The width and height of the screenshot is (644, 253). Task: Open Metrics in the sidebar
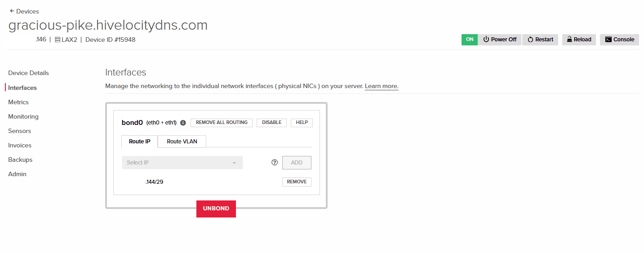pyautogui.click(x=18, y=102)
